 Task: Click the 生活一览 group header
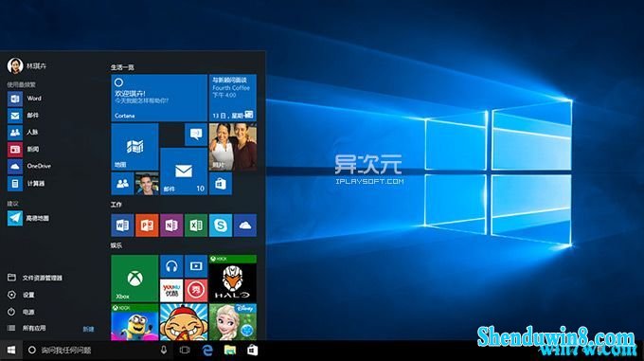click(x=122, y=67)
